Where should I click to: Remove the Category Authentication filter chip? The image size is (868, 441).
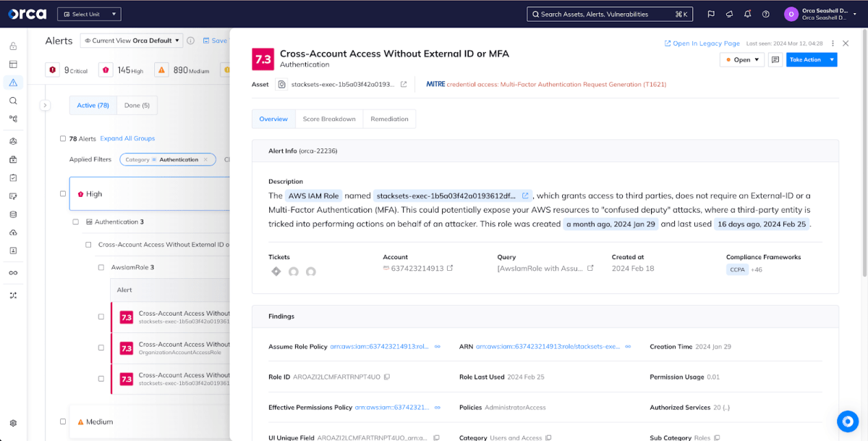coord(205,159)
